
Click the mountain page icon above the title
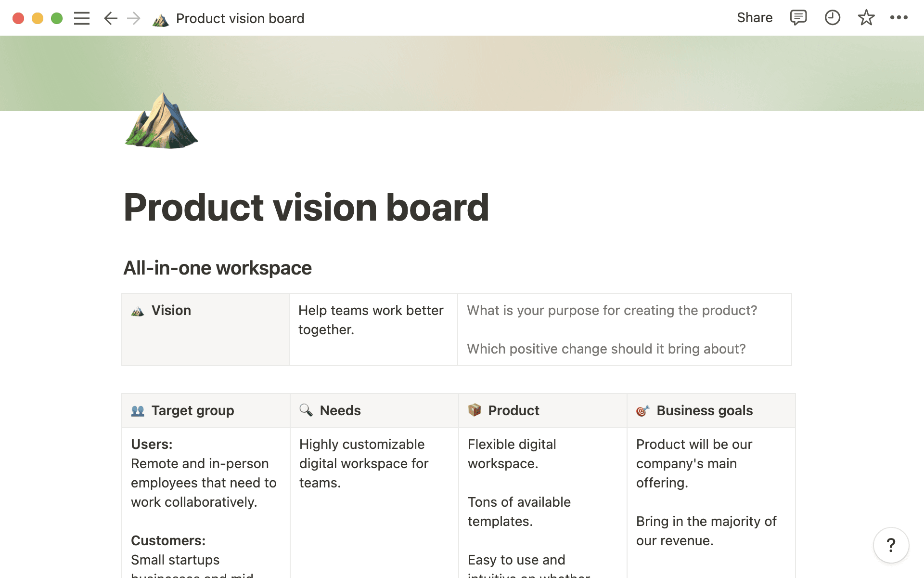[x=161, y=122]
